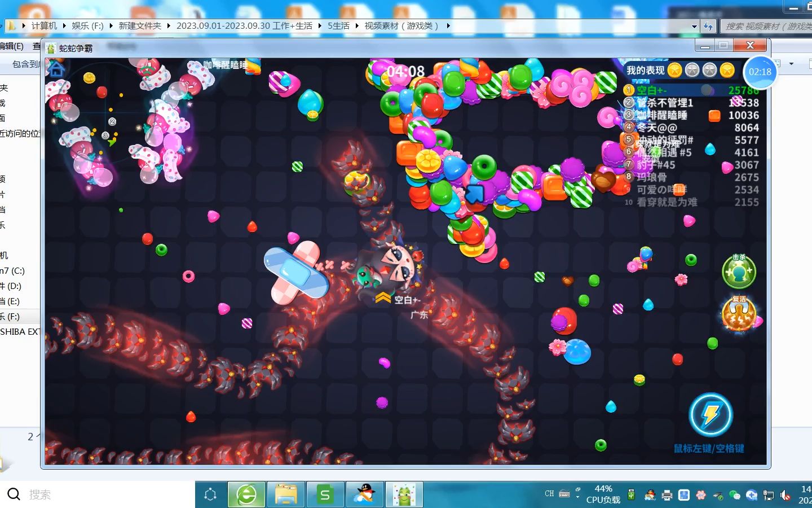Activate the lightning speed boost button

710,415
